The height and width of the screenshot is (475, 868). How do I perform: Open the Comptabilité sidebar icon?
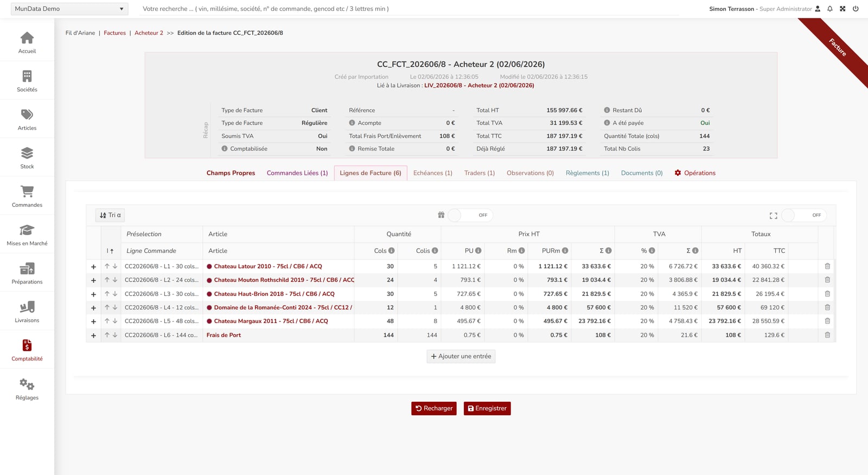27,350
